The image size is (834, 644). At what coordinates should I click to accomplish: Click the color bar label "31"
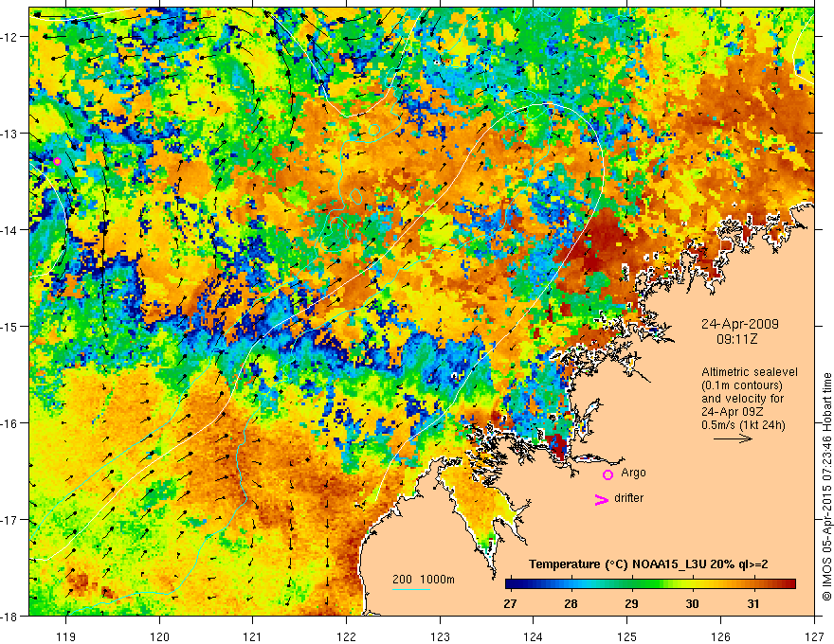(x=752, y=604)
